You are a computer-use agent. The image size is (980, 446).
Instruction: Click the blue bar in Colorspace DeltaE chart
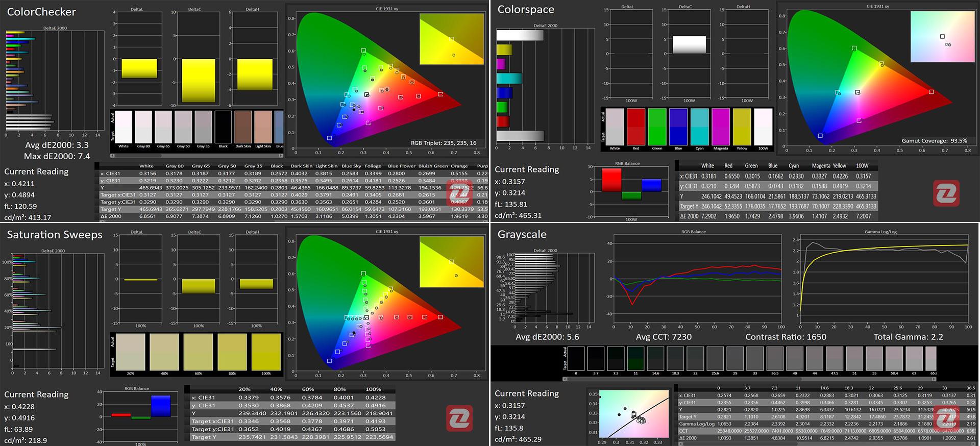click(504, 93)
